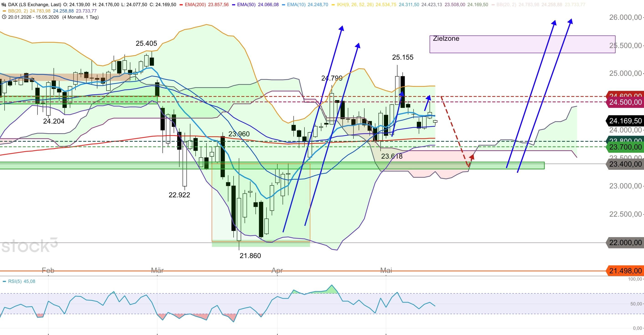Click the IKH value 24.423,13

click(x=432, y=5)
